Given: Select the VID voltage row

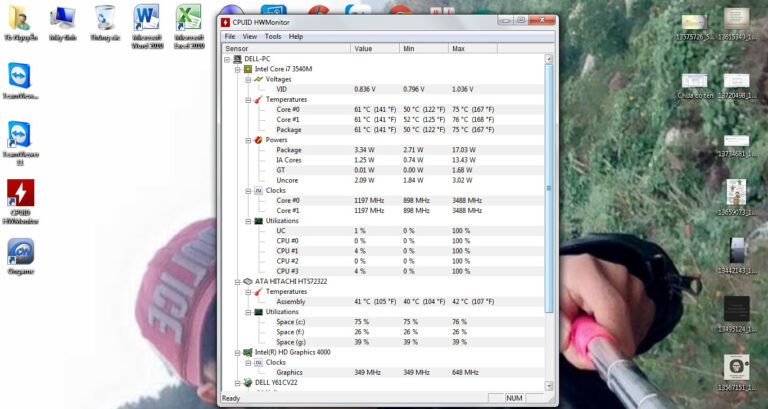Looking at the screenshot, I should click(x=383, y=89).
